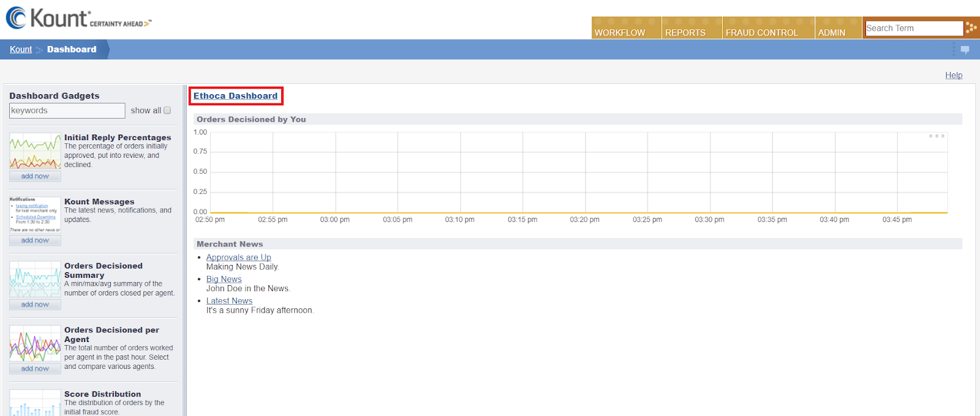Click the Score Distribution gadget thumbnail
This screenshot has width=980, height=416.
point(35,403)
